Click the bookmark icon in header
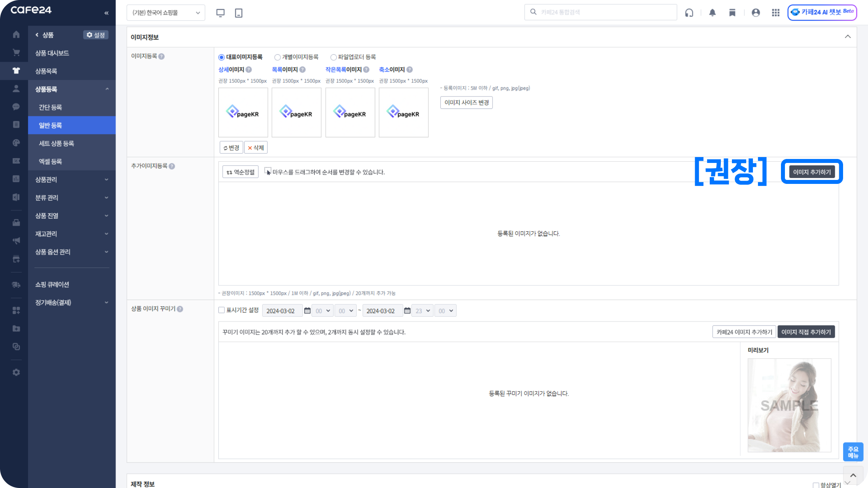 click(732, 13)
